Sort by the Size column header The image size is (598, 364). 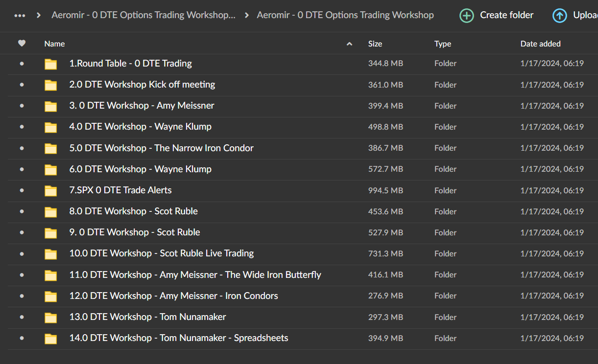pos(375,44)
